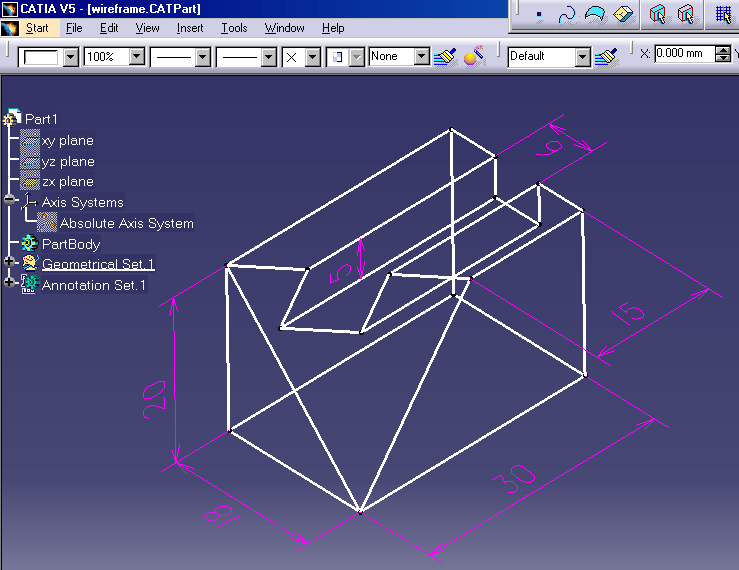Open the color dropdown arrow

[71, 58]
